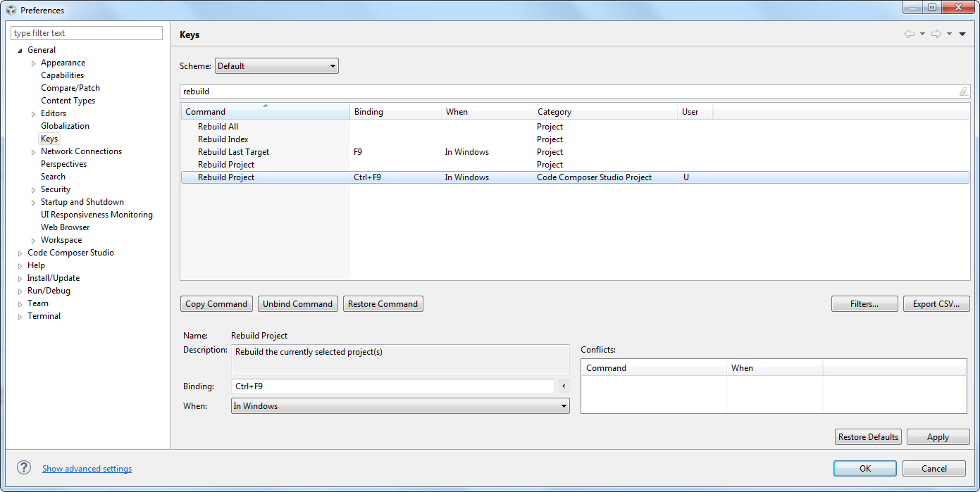The height and width of the screenshot is (492, 980).
Task: Select Rebuild Project row bound to Ctrl+F9
Action: pyautogui.click(x=575, y=177)
